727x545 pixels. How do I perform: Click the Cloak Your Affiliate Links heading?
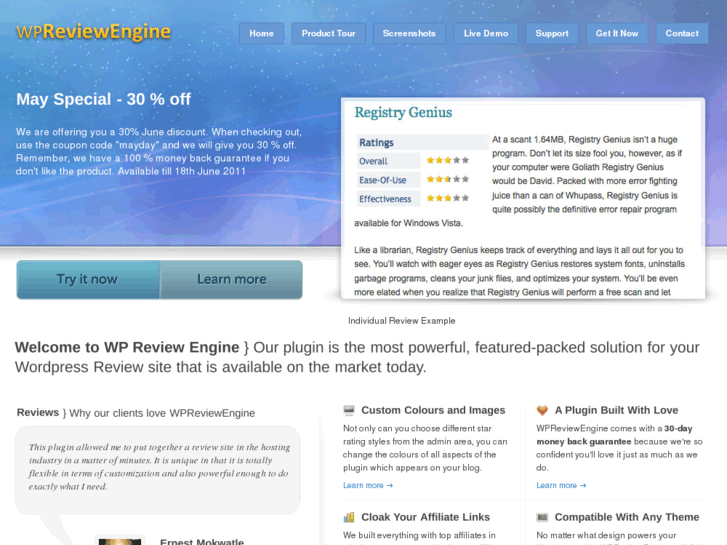pyautogui.click(x=425, y=517)
